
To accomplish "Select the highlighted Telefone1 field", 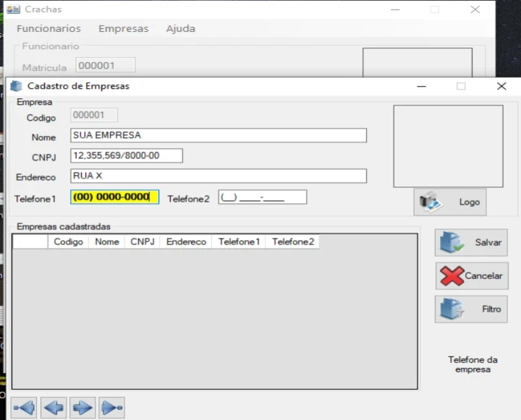I will pos(114,197).
